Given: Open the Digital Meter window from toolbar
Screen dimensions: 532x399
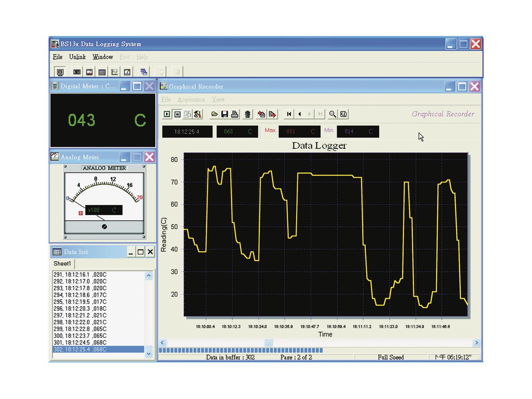Looking at the screenshot, I should 77,72.
